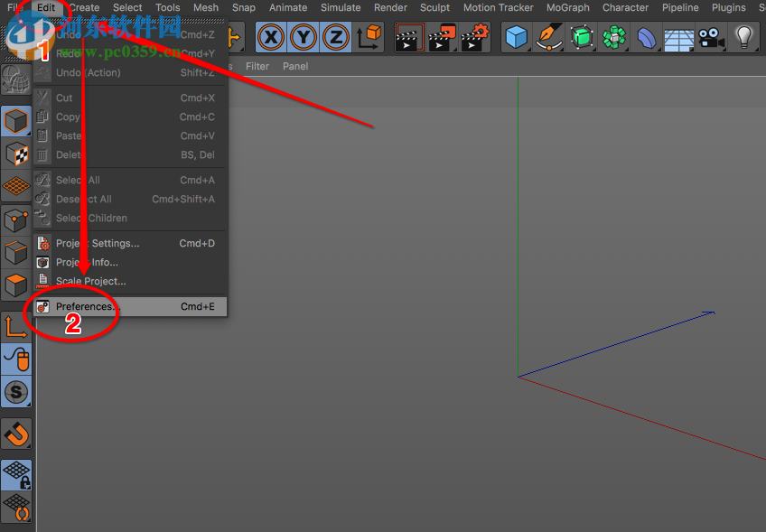Click the blue Bend deformer icon
Viewport: 766px width, 532px height.
tap(647, 37)
